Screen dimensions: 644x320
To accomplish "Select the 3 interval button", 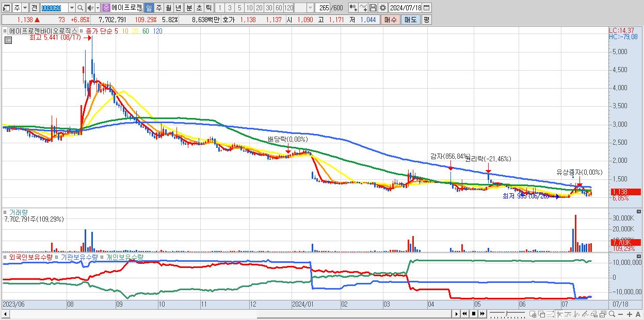I will (229, 8).
